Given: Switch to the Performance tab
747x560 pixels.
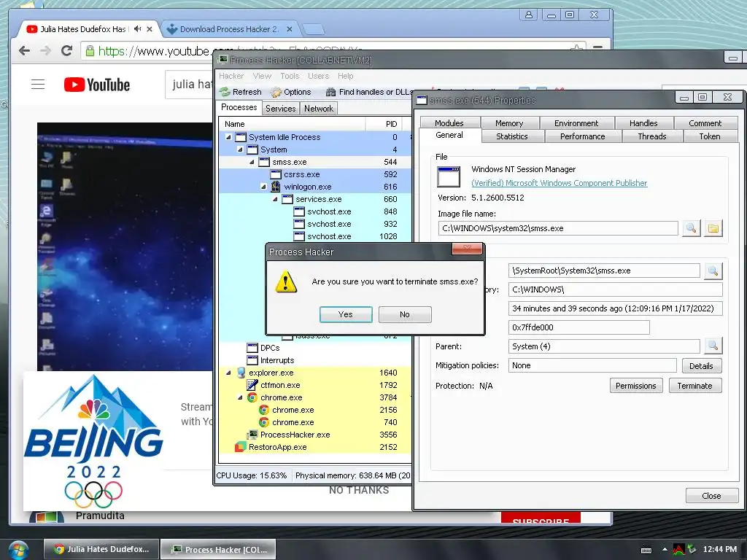Looking at the screenshot, I should pos(583,136).
